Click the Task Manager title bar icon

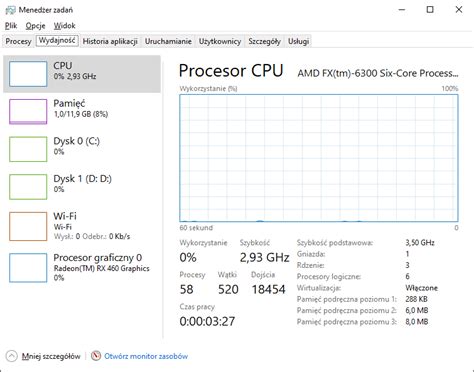[10, 10]
